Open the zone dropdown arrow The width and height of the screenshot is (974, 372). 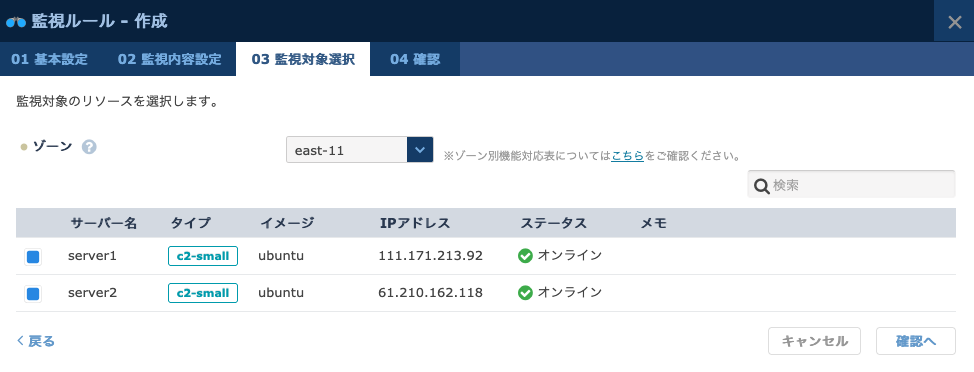420,150
